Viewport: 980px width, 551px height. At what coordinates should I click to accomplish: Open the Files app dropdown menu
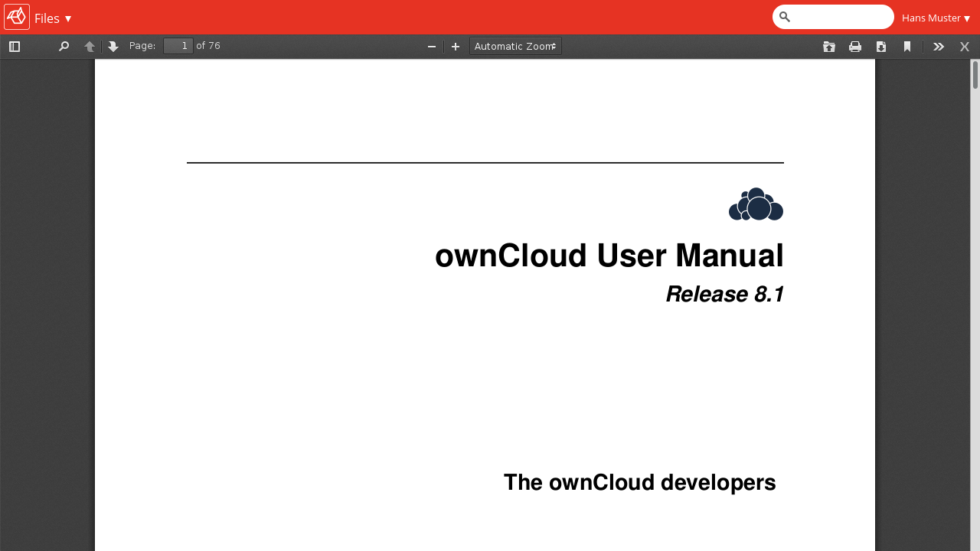(53, 18)
